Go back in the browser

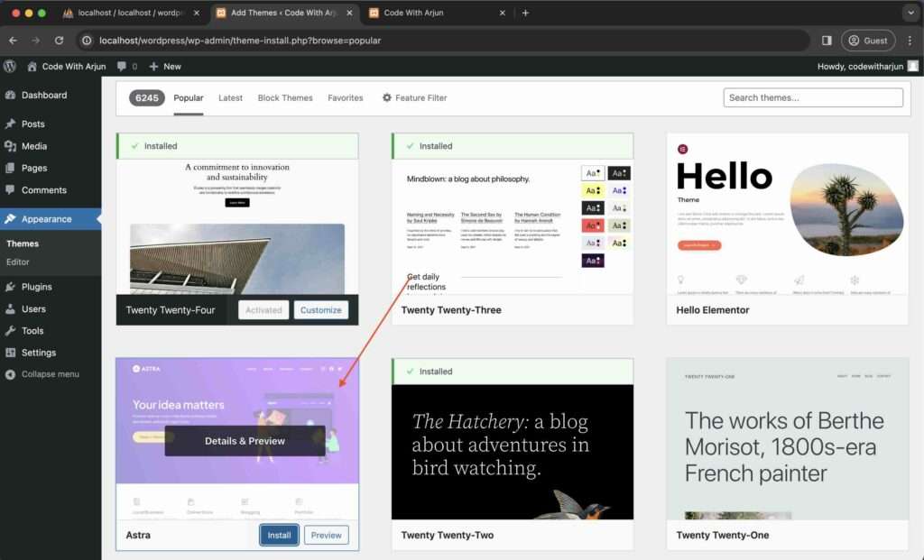pyautogui.click(x=13, y=41)
